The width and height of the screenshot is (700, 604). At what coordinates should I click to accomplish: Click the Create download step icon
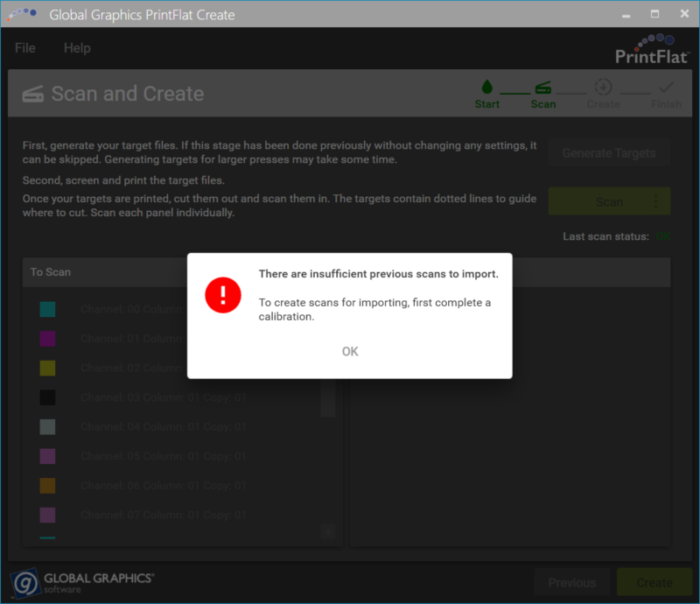point(603,88)
